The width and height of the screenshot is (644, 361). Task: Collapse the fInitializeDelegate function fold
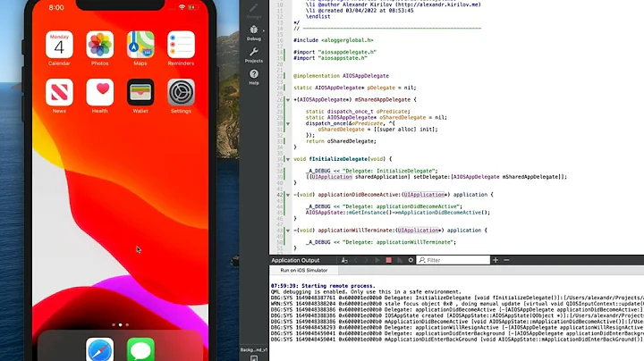click(288, 159)
